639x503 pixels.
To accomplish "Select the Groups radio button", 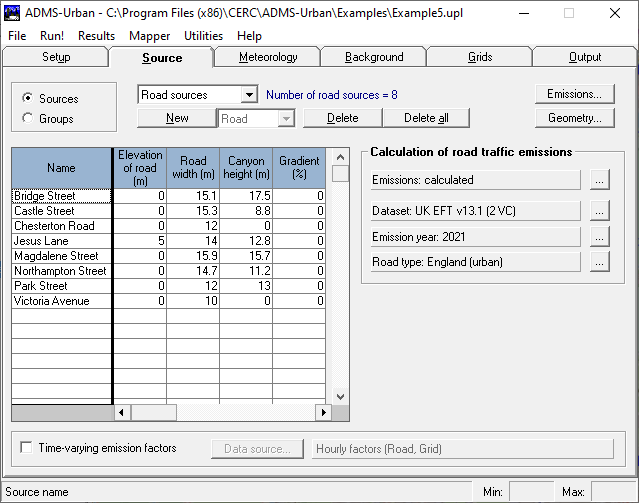I will [27, 119].
